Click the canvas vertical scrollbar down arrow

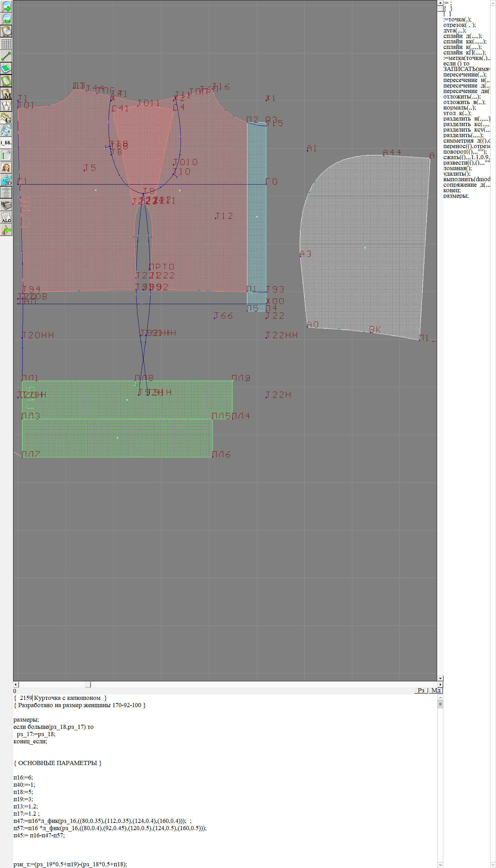point(440,678)
